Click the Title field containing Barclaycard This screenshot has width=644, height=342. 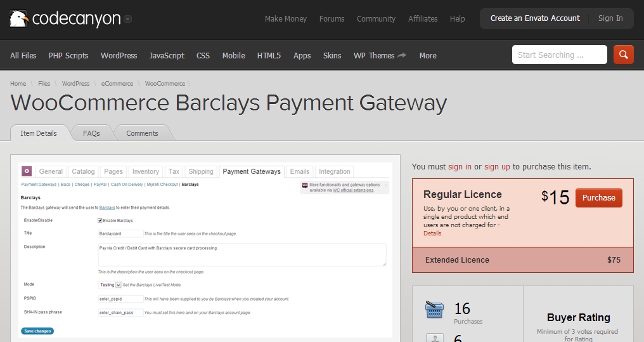[120, 233]
